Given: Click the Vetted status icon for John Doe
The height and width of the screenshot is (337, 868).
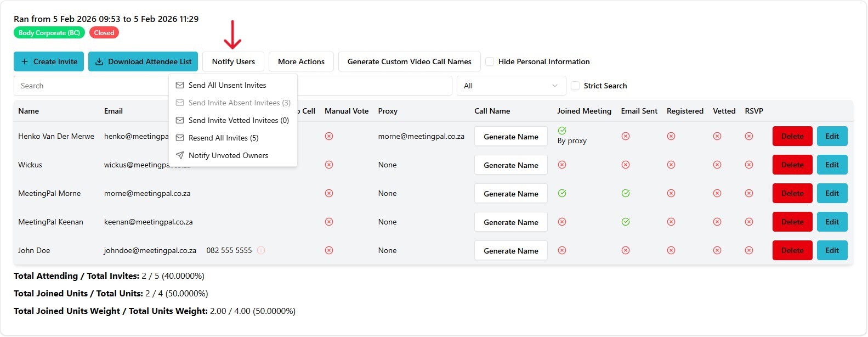Looking at the screenshot, I should pos(717,250).
